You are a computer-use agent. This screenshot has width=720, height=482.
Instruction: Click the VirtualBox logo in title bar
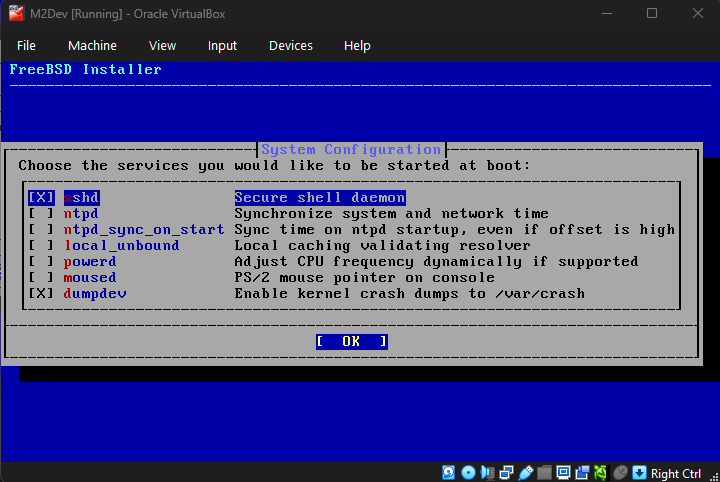pos(15,13)
